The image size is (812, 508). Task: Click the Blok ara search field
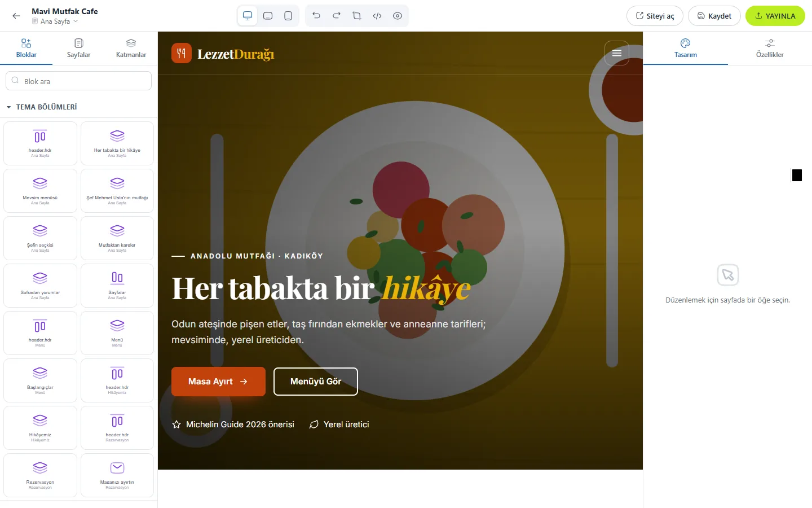79,81
